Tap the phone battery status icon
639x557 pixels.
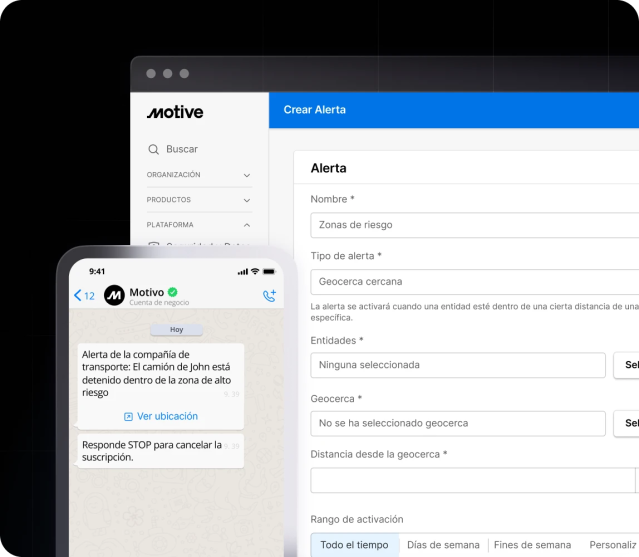pos(268,272)
